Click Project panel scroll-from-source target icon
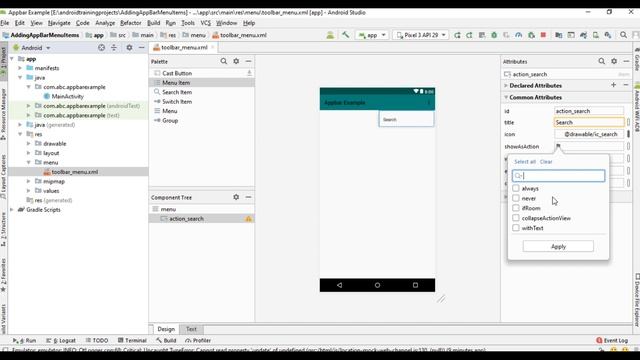Image resolution: width=640 pixels, height=360 pixels. click(101, 48)
